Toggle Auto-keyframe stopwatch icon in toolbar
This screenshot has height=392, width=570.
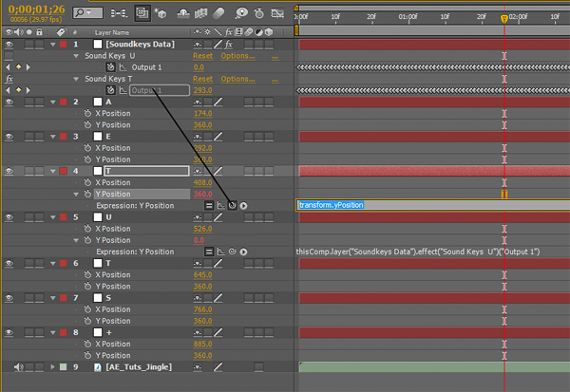(x=259, y=13)
